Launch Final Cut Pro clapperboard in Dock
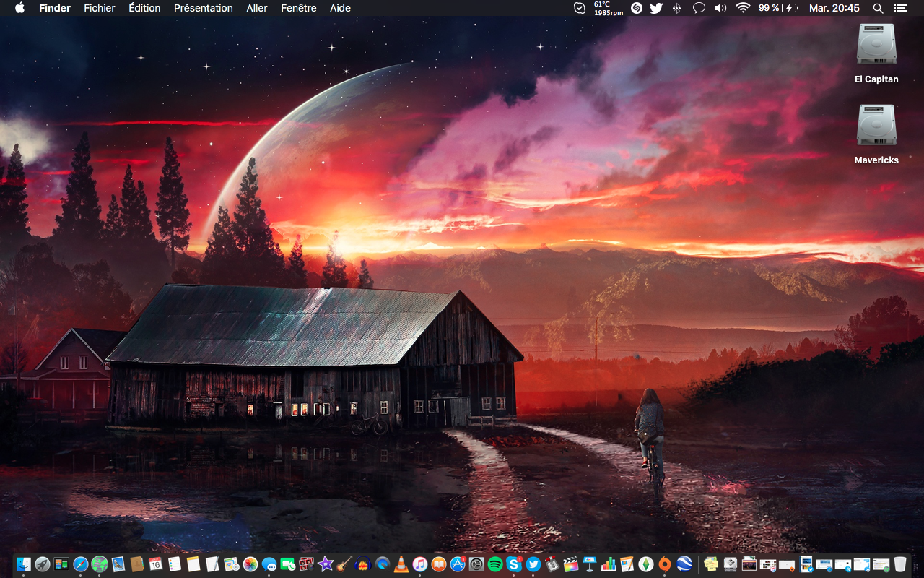Image resolution: width=924 pixels, height=578 pixels. pyautogui.click(x=571, y=564)
